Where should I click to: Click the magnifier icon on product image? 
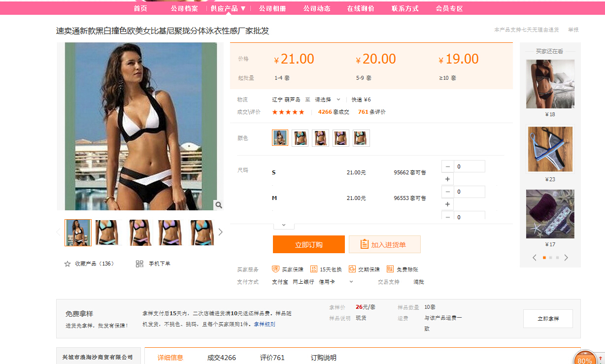point(219,205)
